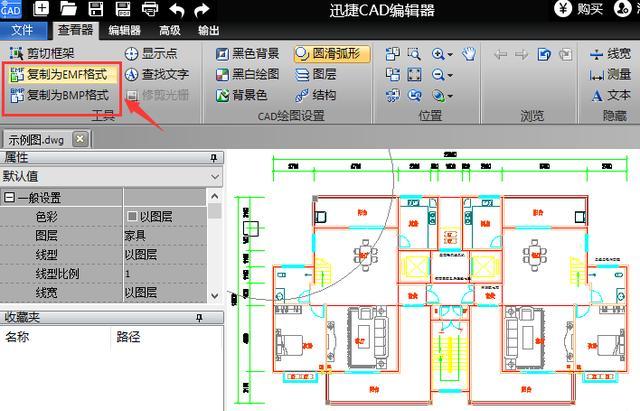Switch to the 输出 tab
The image size is (640, 411).
tap(209, 30)
